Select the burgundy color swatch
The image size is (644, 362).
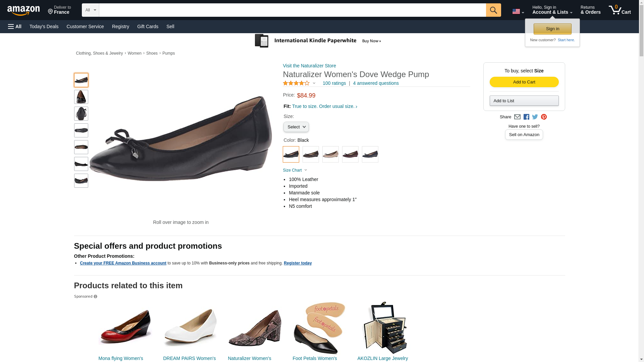[x=350, y=155]
